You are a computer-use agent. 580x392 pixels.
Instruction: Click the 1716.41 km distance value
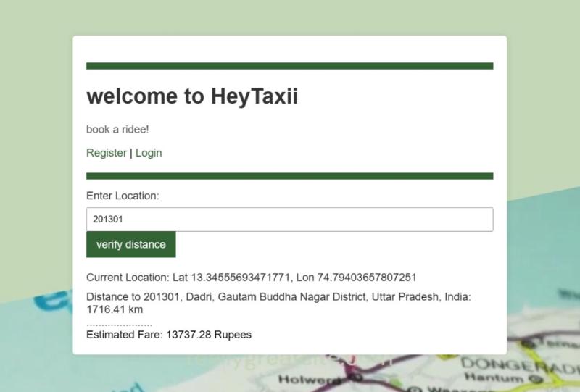pyautogui.click(x=115, y=309)
